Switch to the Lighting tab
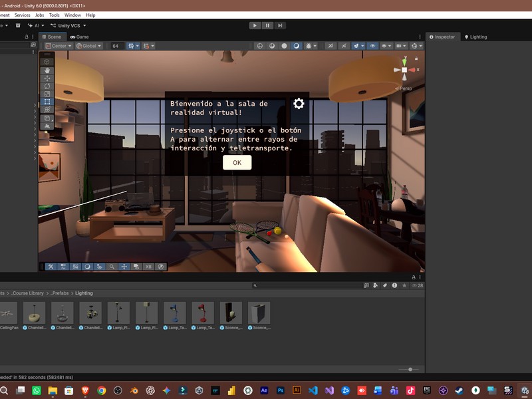 [475, 37]
